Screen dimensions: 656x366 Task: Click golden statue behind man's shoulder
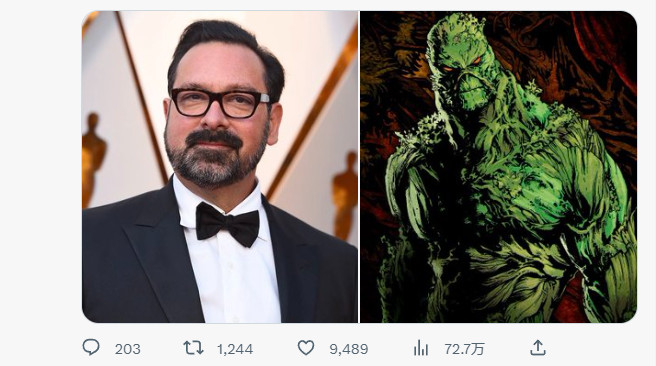pyautogui.click(x=345, y=196)
